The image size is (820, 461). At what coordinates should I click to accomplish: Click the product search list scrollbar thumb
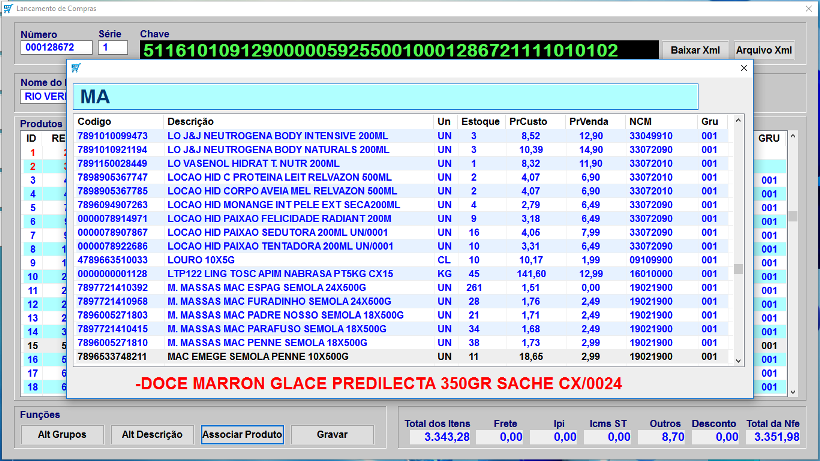tap(738, 269)
